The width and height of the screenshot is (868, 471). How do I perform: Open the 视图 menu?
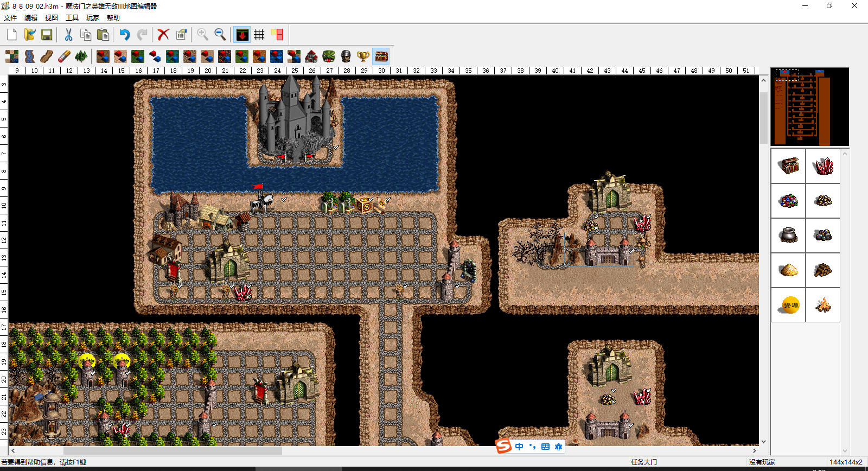[52, 18]
